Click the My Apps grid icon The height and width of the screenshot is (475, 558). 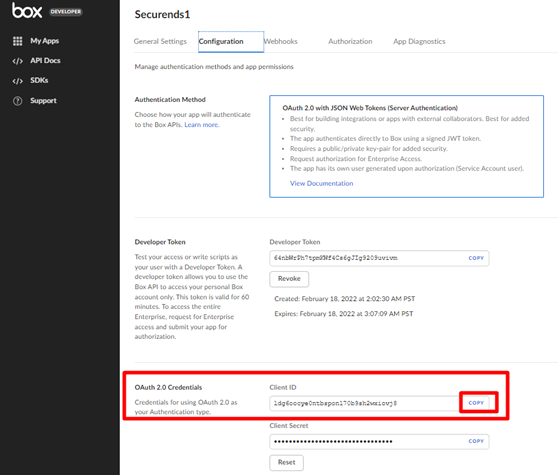[x=17, y=41]
